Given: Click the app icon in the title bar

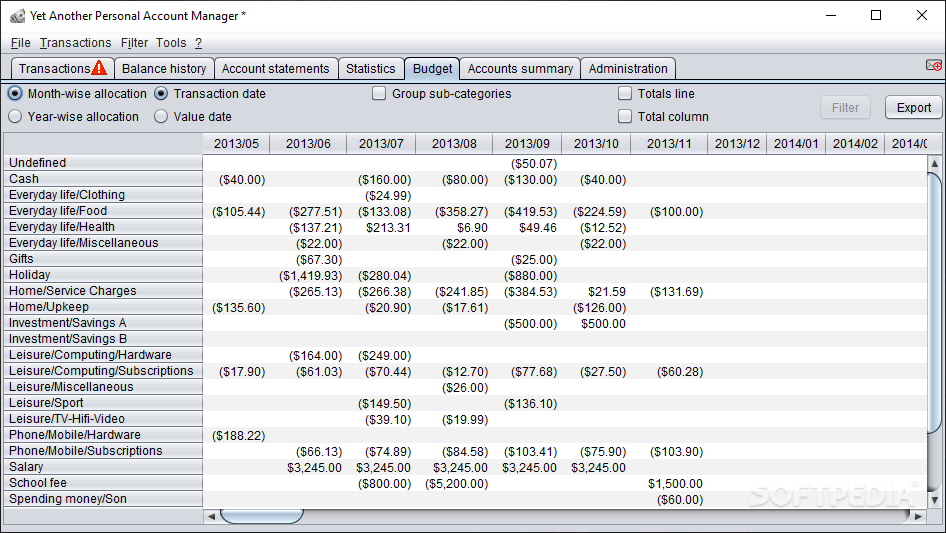Looking at the screenshot, I should (x=17, y=16).
